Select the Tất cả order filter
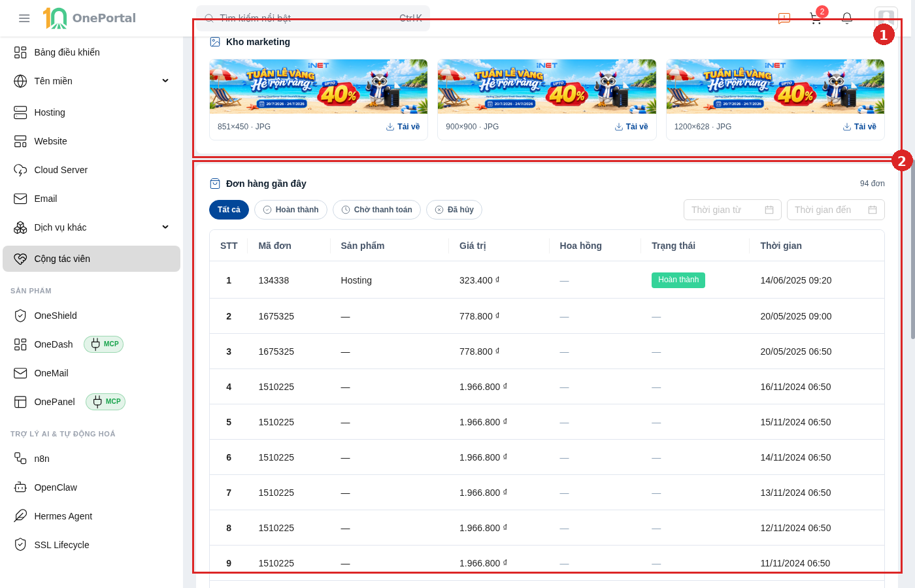The width and height of the screenshot is (915, 588). pos(229,210)
